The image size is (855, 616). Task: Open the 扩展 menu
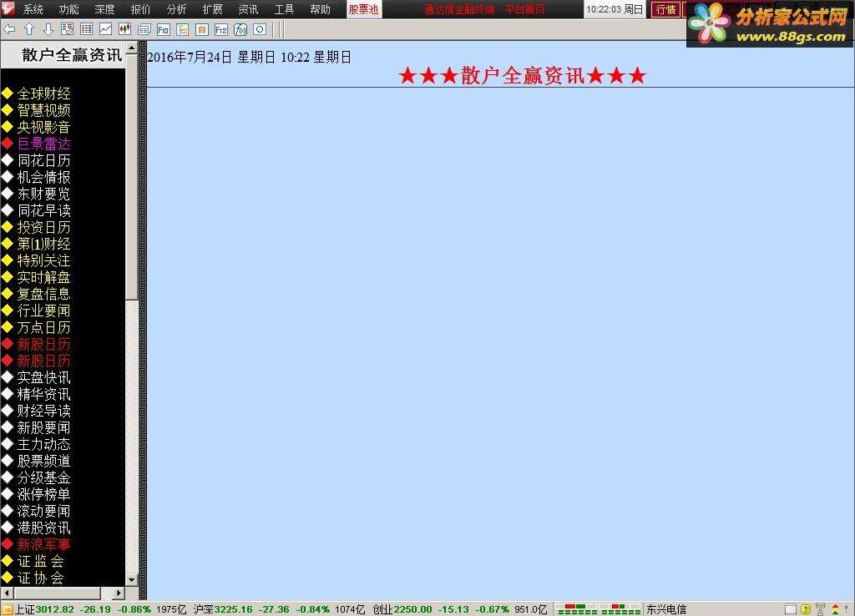(213, 9)
